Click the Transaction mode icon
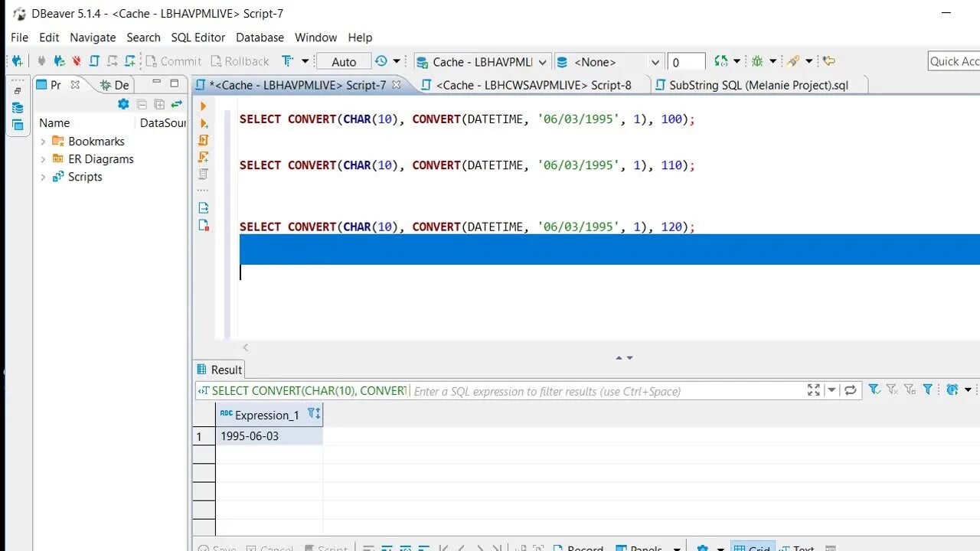This screenshot has height=551, width=980. [x=287, y=61]
